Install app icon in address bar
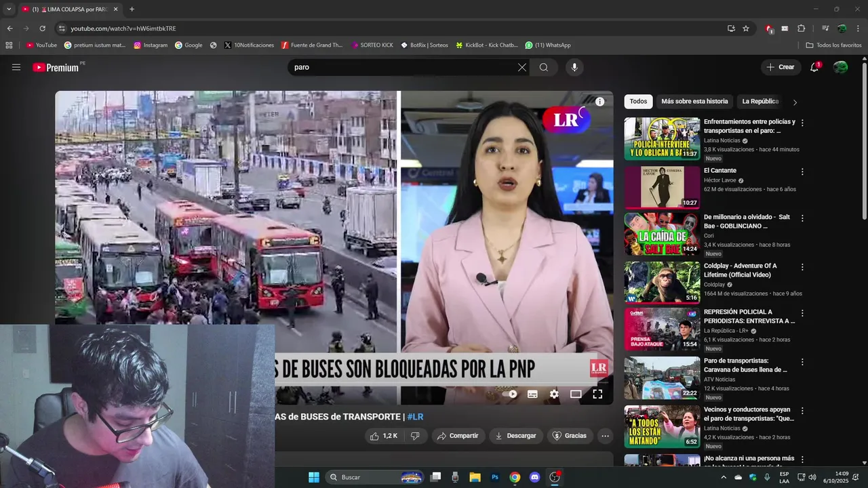Viewport: 868px width, 488px height. click(x=731, y=28)
